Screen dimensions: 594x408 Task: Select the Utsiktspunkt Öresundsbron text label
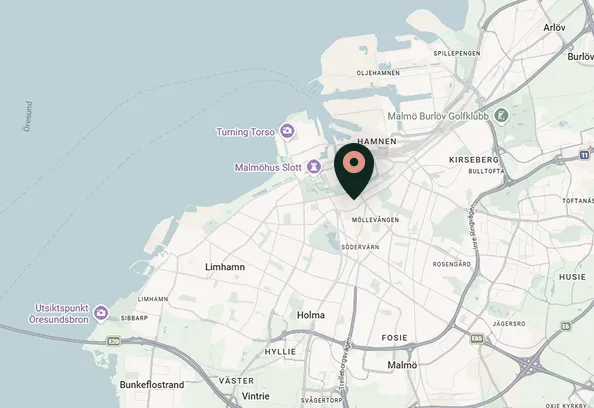pyautogui.click(x=59, y=314)
